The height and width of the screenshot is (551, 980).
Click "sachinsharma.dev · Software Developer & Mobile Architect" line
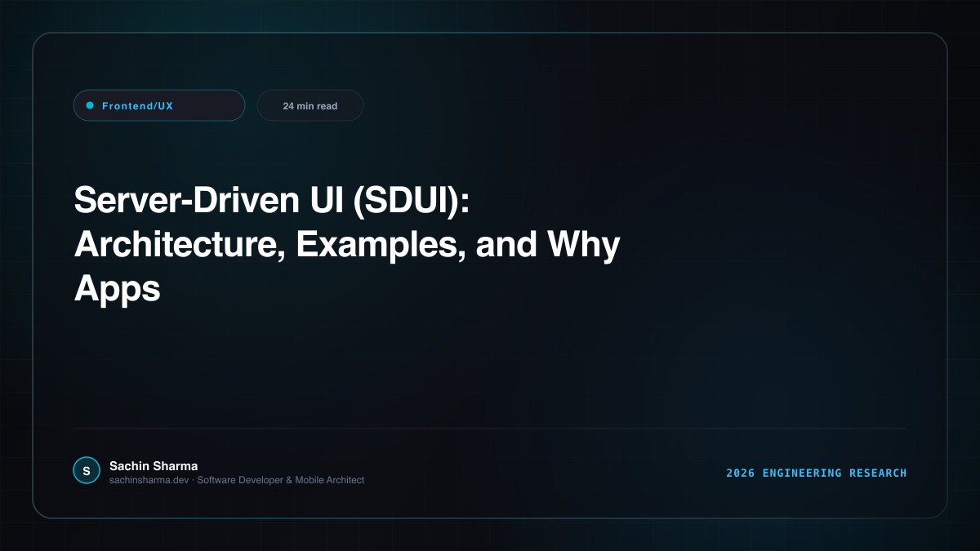pos(237,480)
